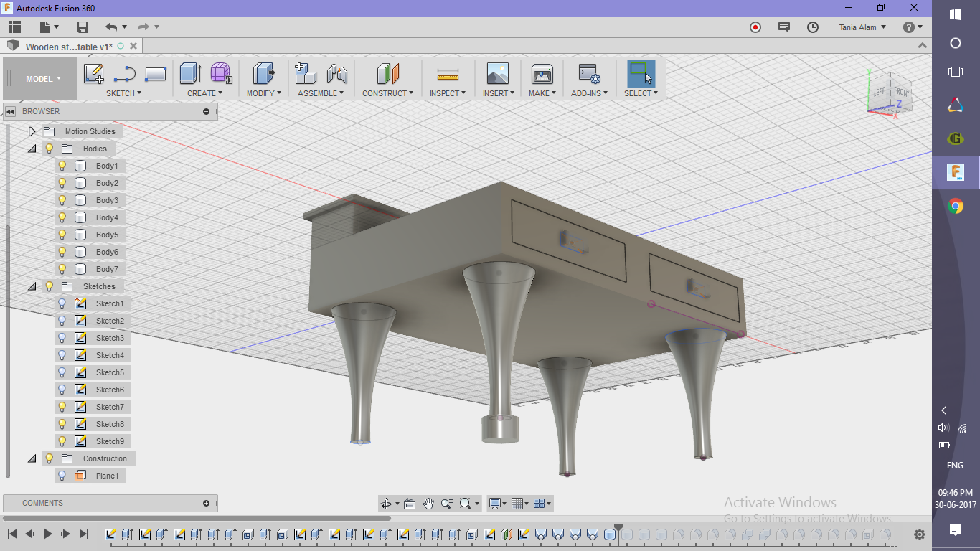The image size is (980, 551).
Task: Select the Insert image icon
Action: coord(497,74)
